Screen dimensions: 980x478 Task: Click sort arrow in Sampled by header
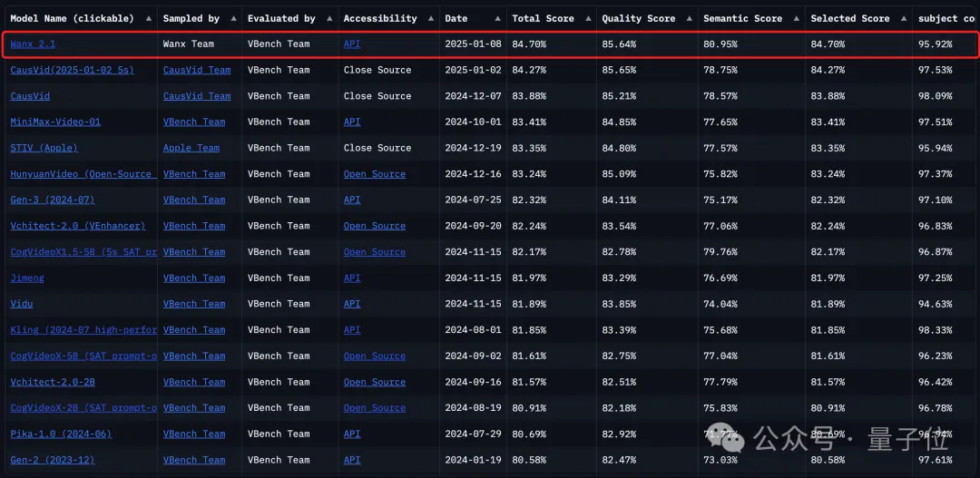234,18
